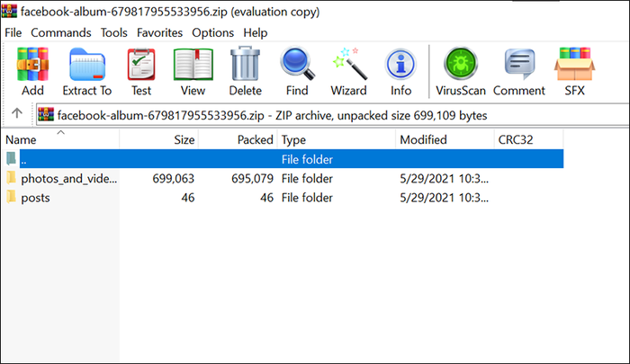Open the Options menu

click(212, 32)
